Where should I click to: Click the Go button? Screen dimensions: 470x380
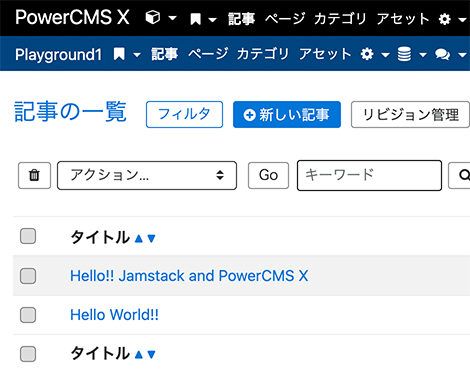tap(268, 175)
